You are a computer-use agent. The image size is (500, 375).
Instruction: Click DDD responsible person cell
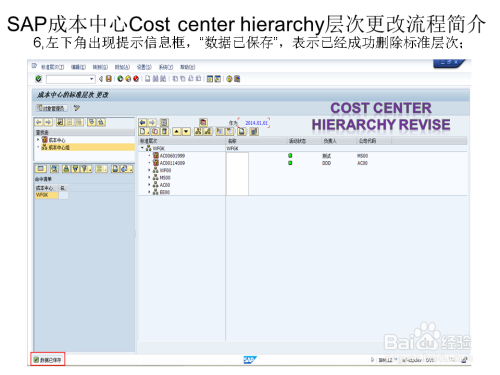327,163
